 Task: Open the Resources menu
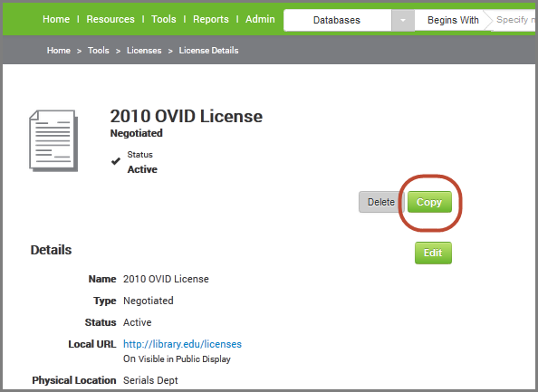[110, 19]
